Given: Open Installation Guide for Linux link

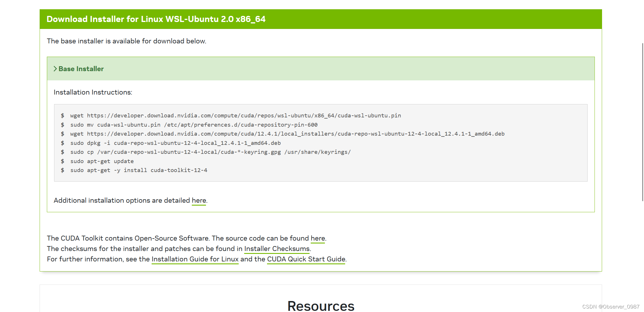Looking at the screenshot, I should pos(195,259).
